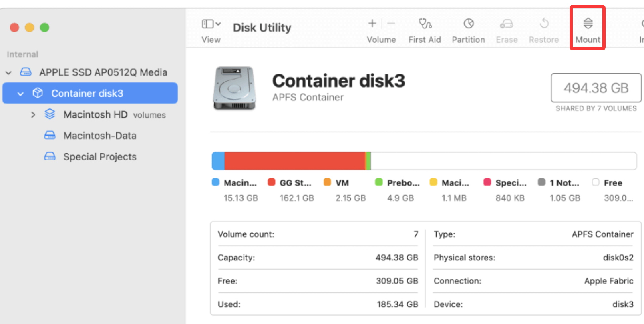Click the blue Macin... legend swatch
The height and width of the screenshot is (324, 644).
215,182
